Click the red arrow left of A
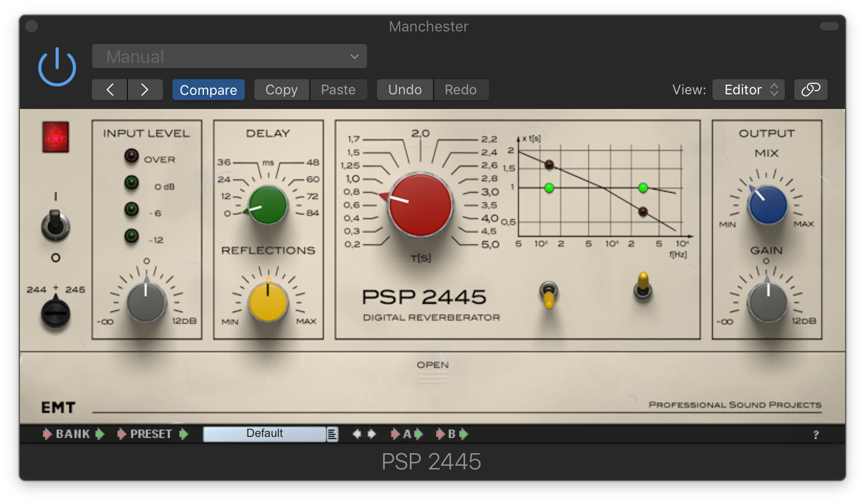This screenshot has height=504, width=865. [395, 434]
